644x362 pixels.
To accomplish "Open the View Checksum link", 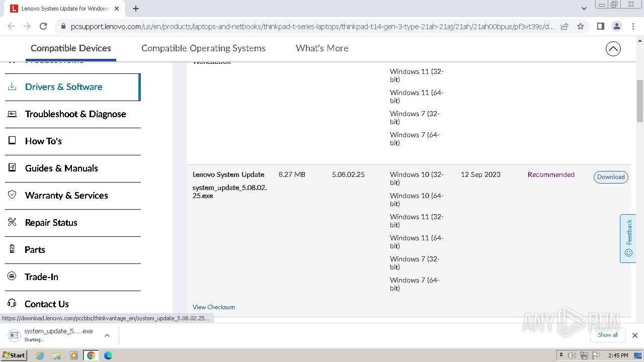I will 213,307.
